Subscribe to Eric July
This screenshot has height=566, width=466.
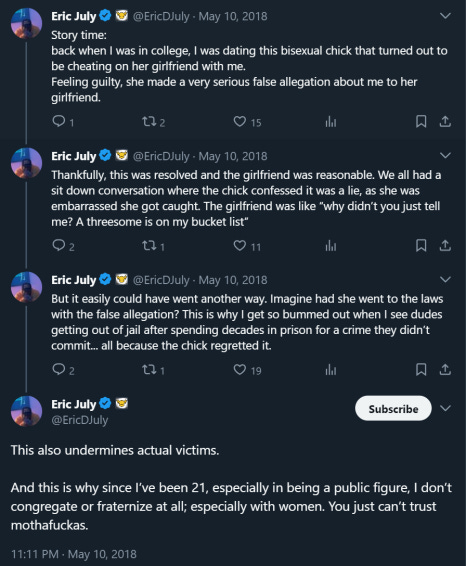(393, 409)
